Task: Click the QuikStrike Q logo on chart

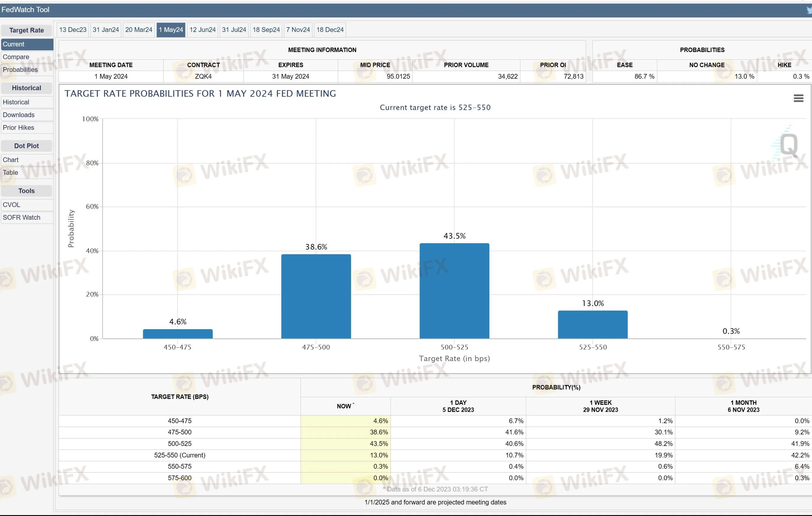Action: [x=788, y=145]
